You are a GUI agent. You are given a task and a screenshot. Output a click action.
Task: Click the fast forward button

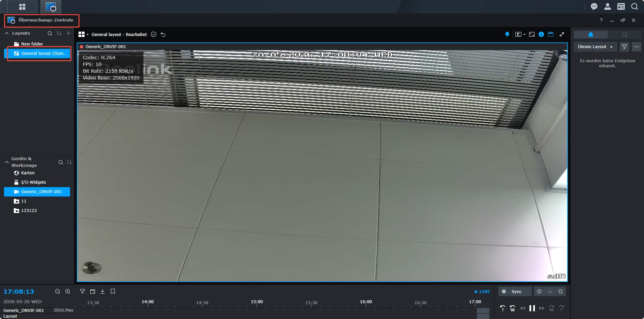(x=542, y=308)
